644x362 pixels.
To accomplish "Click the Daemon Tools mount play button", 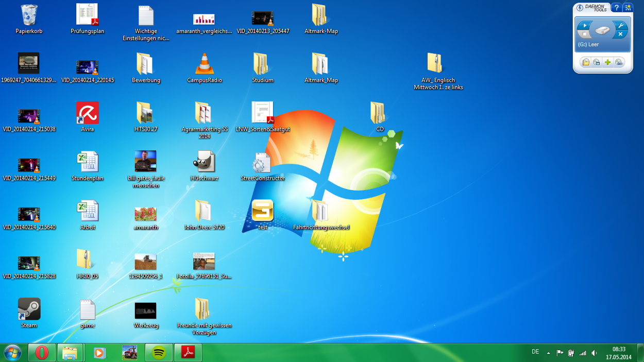I will coord(585,25).
